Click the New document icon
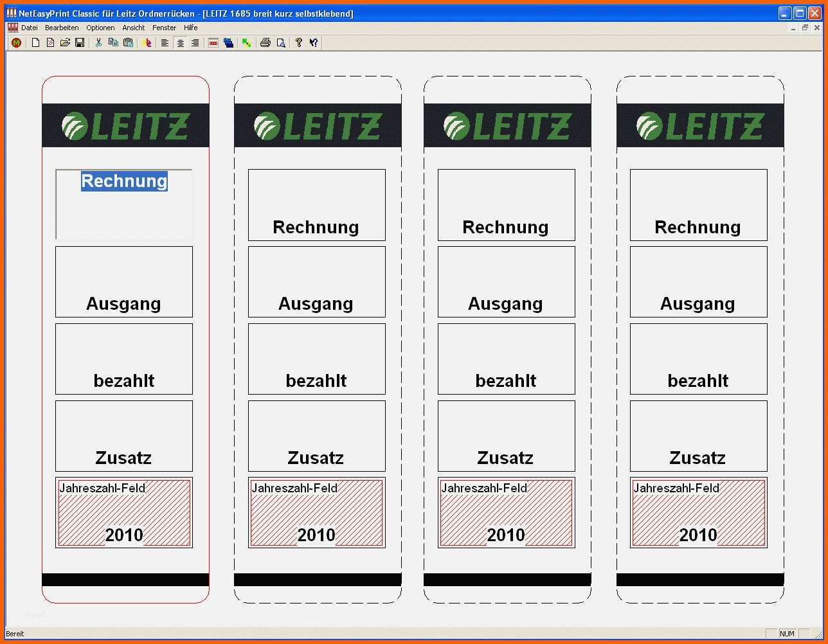The width and height of the screenshot is (828, 644). [x=35, y=43]
